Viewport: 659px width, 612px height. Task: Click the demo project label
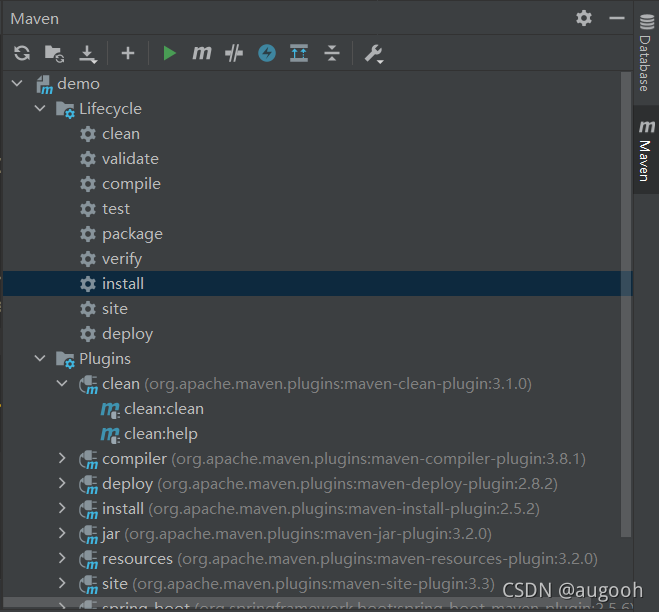79,84
